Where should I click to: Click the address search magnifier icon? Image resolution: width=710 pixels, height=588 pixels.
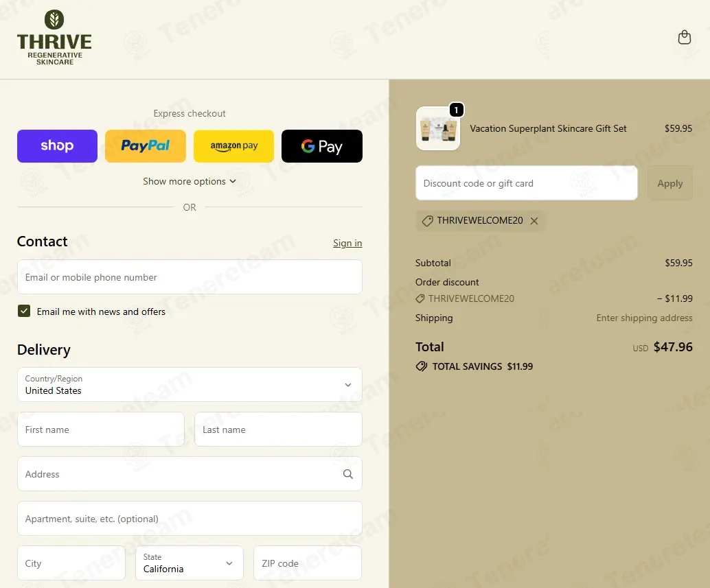coord(347,474)
